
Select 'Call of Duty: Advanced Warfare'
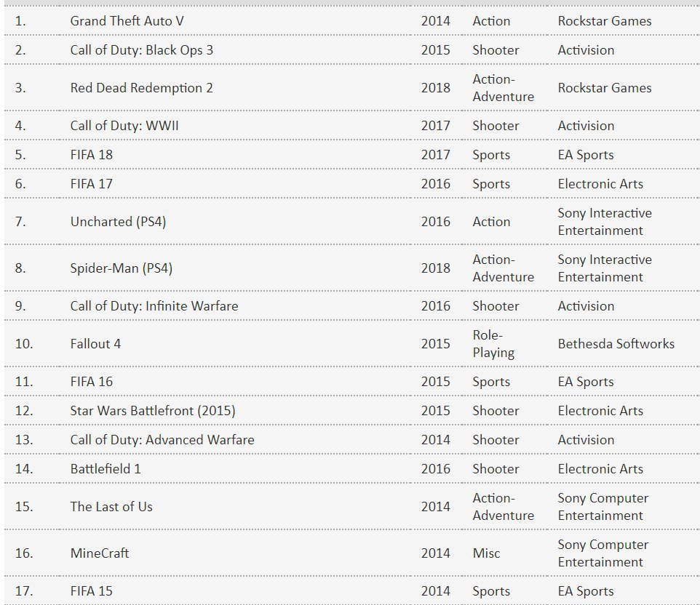click(x=162, y=440)
